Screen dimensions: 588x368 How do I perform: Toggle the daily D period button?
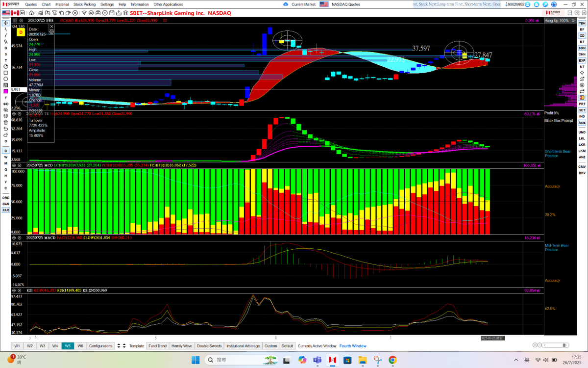pos(6,151)
